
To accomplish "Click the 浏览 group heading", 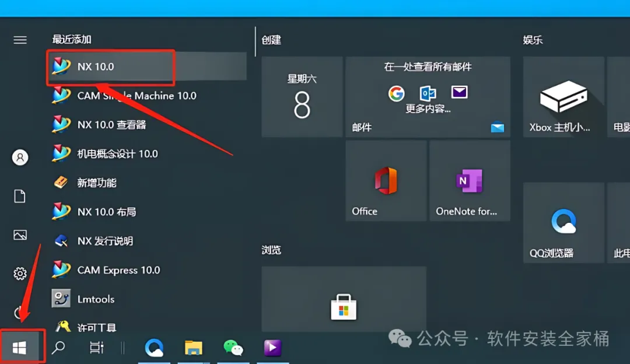I will click(271, 250).
